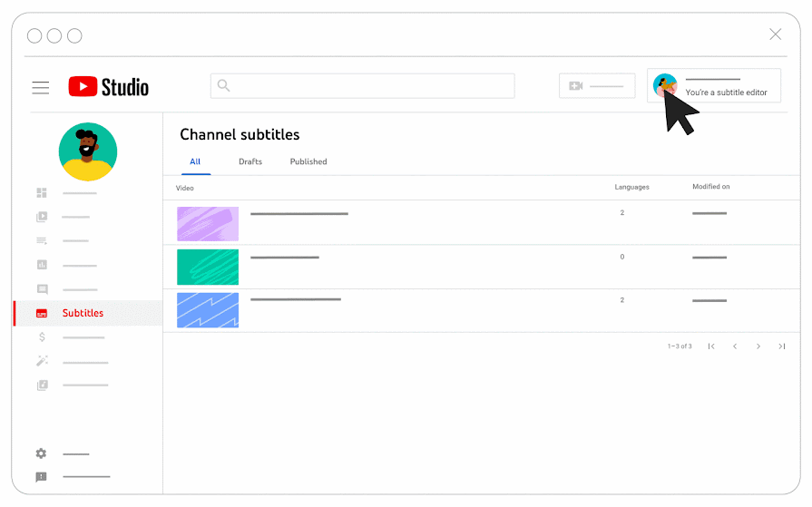Click the search magnifier icon
The height and width of the screenshot is (507, 812).
[223, 85]
